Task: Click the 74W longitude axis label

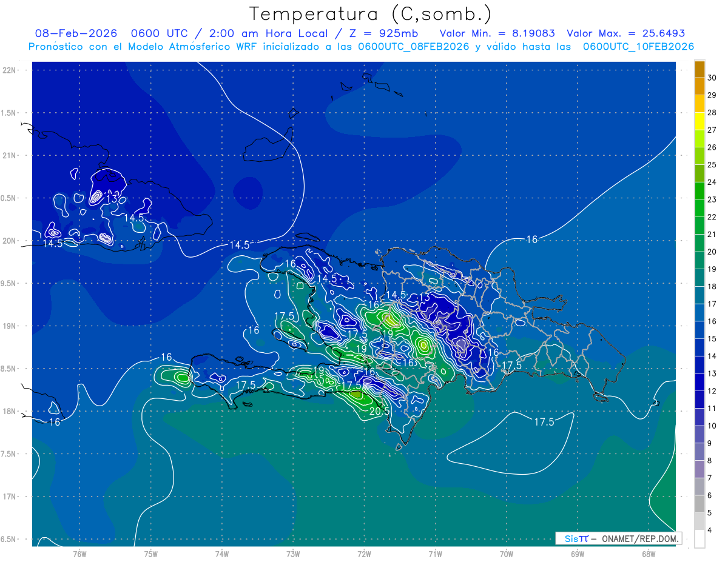Action: (x=221, y=554)
